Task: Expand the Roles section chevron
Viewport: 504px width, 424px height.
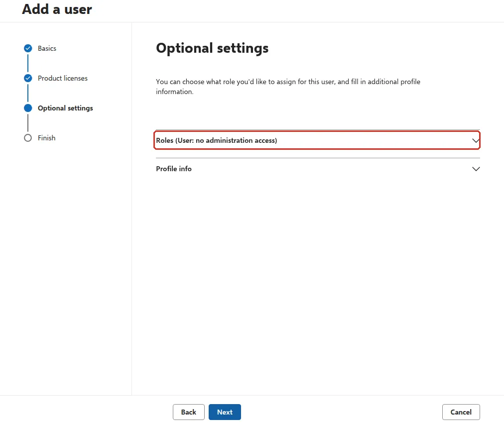Action: click(x=476, y=140)
